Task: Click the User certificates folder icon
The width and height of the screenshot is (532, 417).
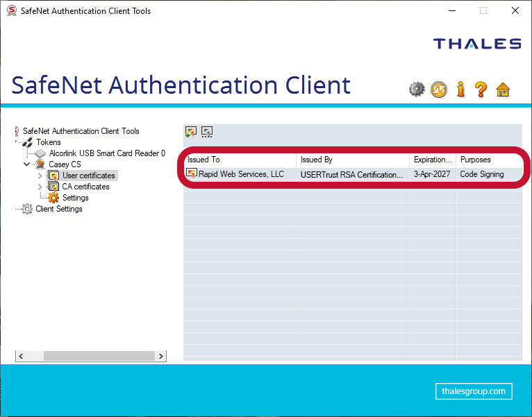Action: [53, 176]
